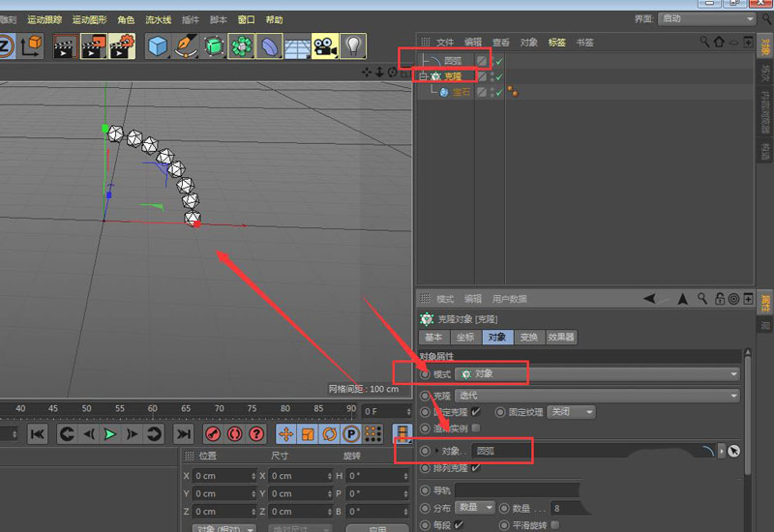Jump to the timeline end frame
The height and width of the screenshot is (532, 774).
pos(184,434)
